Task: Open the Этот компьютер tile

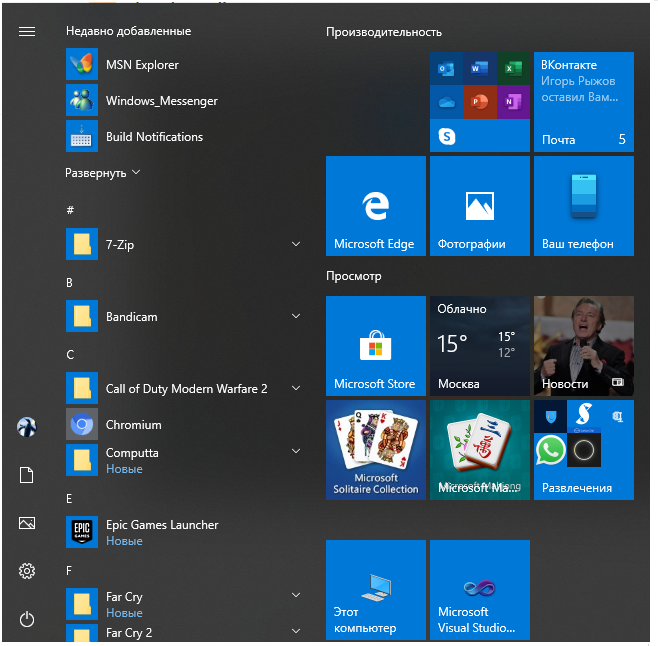Action: coord(376,590)
